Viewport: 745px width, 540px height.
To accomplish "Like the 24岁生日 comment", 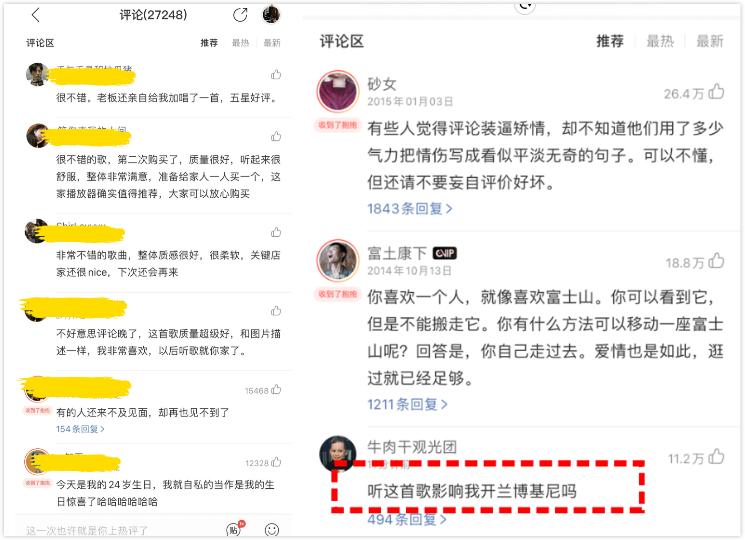I will 277,462.
